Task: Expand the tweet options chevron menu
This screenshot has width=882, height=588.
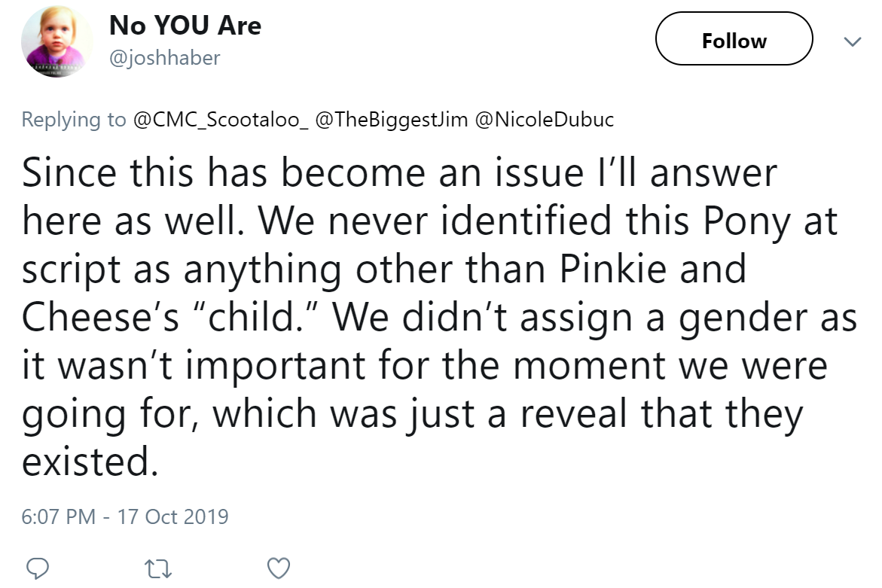Action: [852, 41]
